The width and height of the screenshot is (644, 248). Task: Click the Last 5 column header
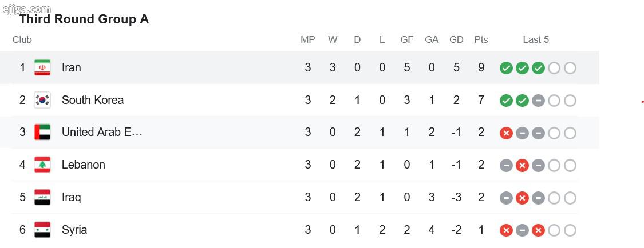pyautogui.click(x=536, y=40)
